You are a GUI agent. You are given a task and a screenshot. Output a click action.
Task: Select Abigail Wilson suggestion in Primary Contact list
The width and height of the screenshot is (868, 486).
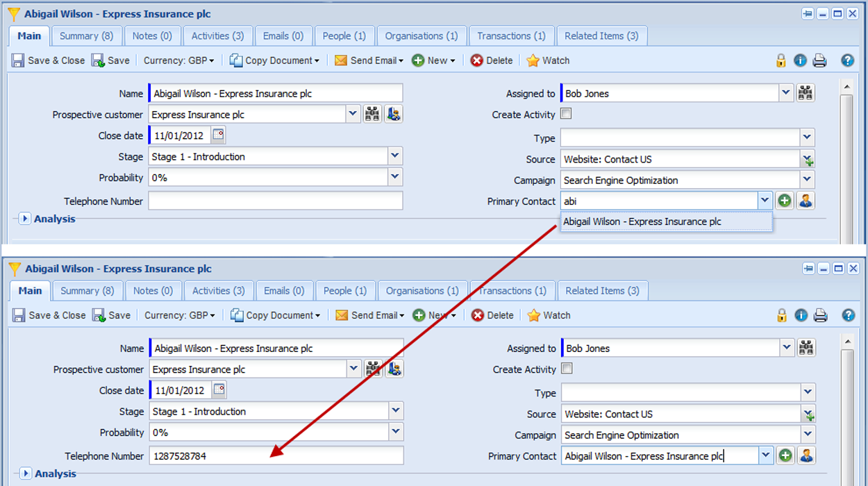tap(666, 222)
